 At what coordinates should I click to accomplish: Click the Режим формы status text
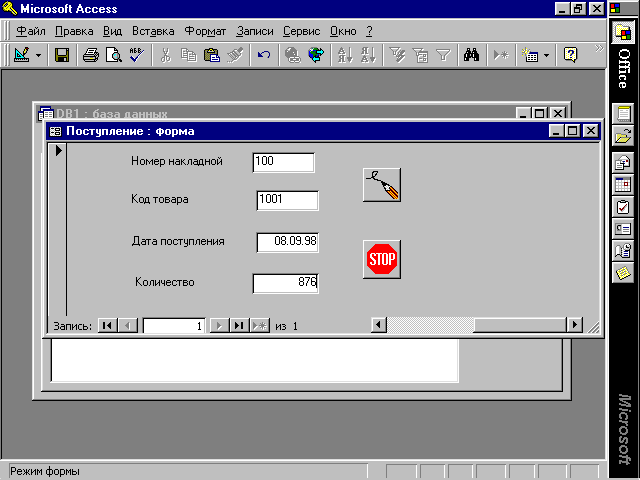pyautogui.click(x=45, y=471)
